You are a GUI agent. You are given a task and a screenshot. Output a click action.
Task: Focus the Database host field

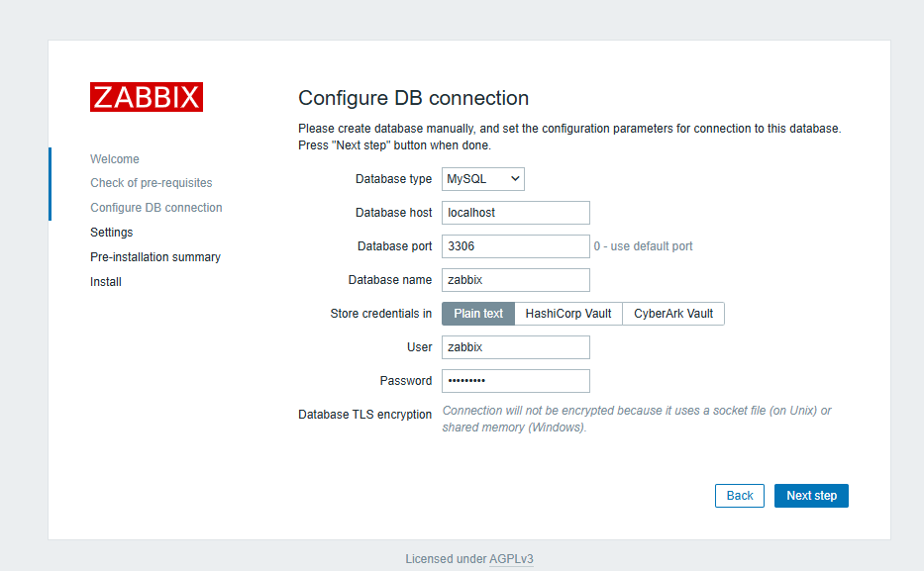point(515,213)
